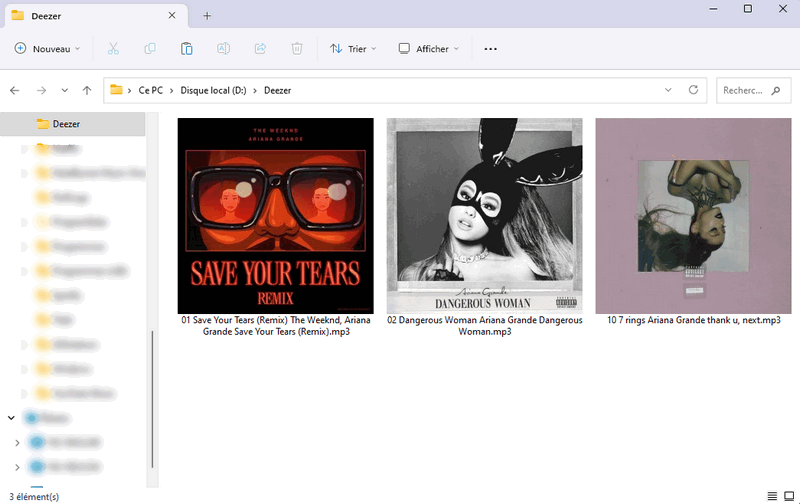
Task: Select the thank u, next album thumbnail
Action: coord(693,216)
